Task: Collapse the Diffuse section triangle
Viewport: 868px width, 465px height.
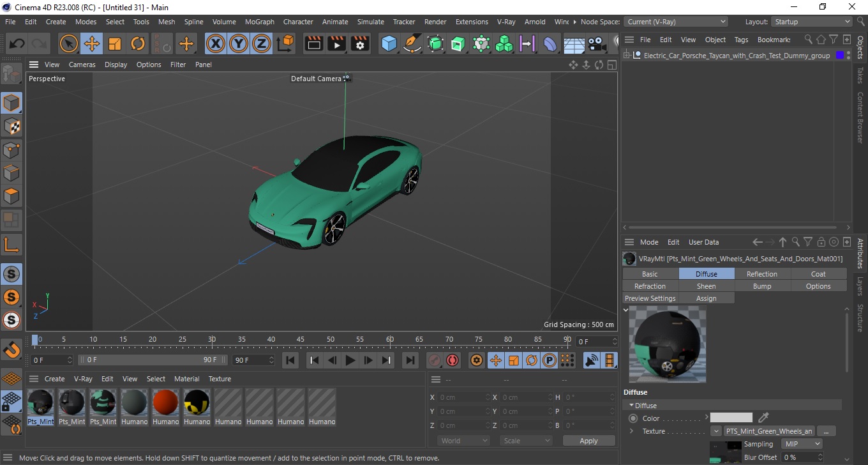Action: coord(632,406)
